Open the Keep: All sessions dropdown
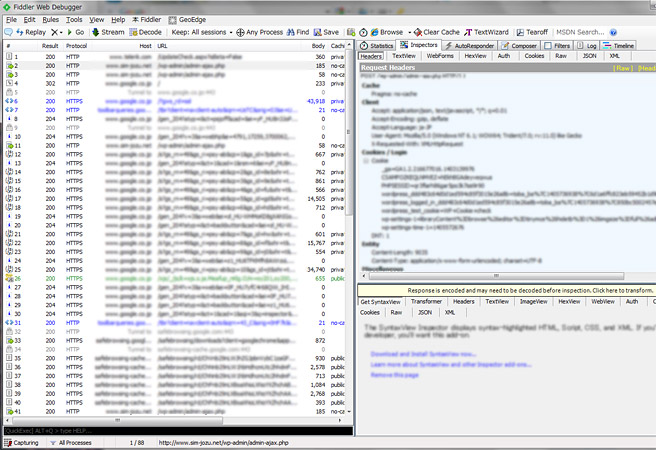The height and width of the screenshot is (450, 656). [x=202, y=32]
